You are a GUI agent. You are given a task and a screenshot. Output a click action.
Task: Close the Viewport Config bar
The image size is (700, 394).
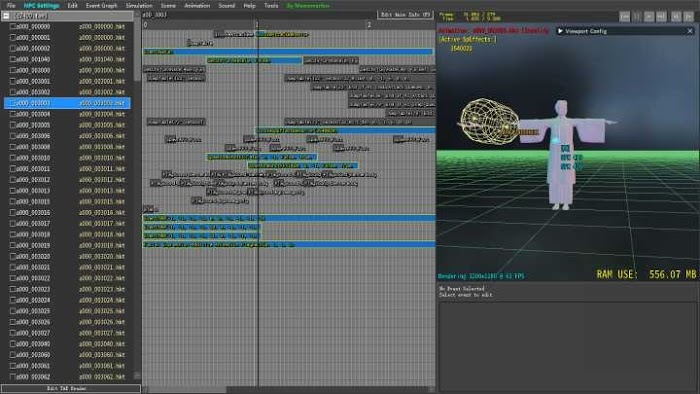690,31
